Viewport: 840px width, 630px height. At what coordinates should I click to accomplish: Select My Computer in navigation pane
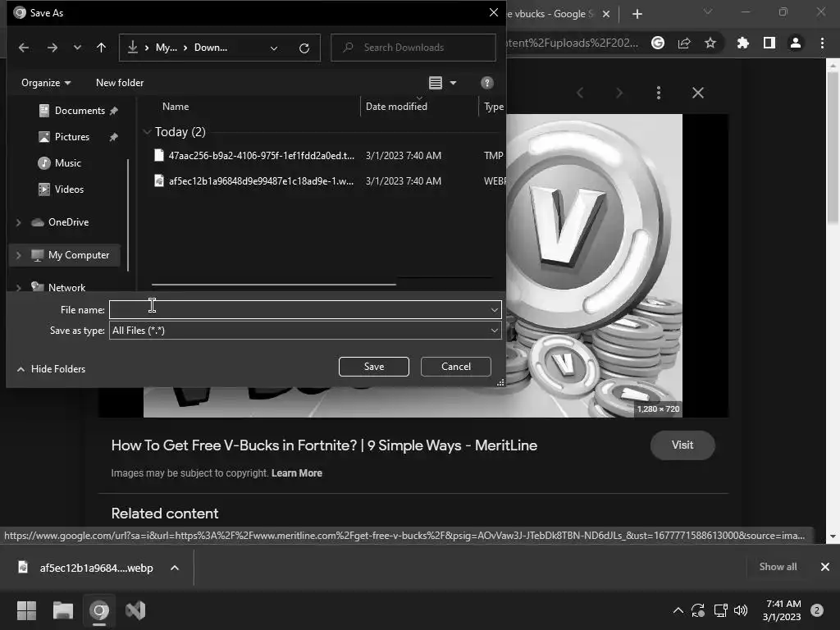[78, 256]
